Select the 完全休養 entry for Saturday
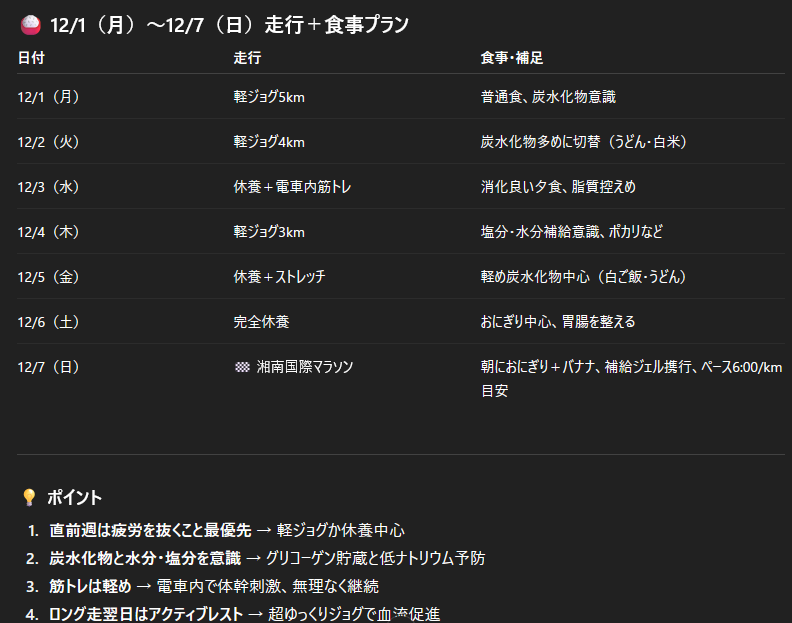The width and height of the screenshot is (792, 623). coord(262,322)
